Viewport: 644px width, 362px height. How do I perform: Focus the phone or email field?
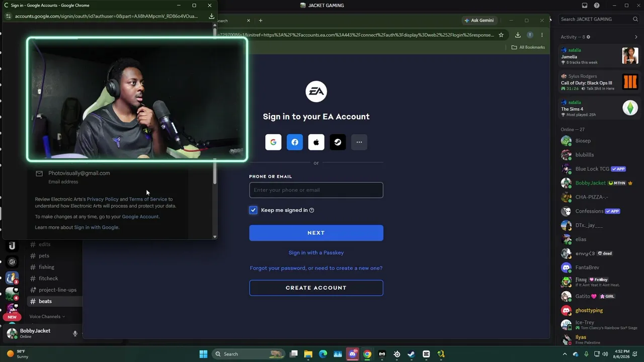coord(316,190)
